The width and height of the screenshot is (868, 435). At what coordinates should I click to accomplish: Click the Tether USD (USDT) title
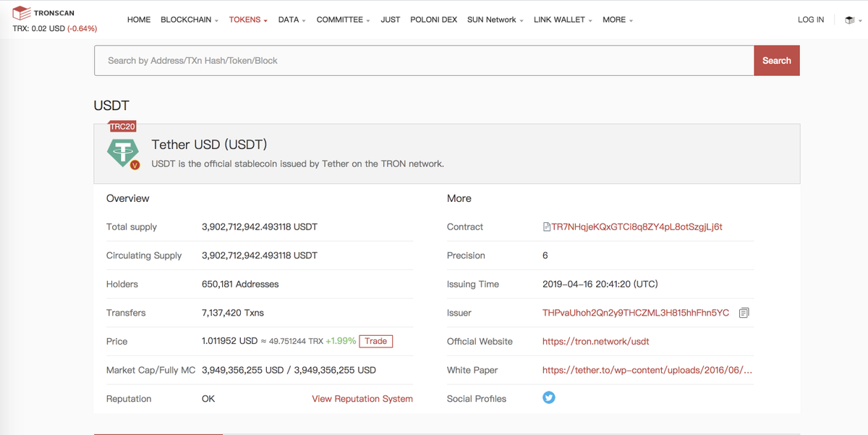209,145
